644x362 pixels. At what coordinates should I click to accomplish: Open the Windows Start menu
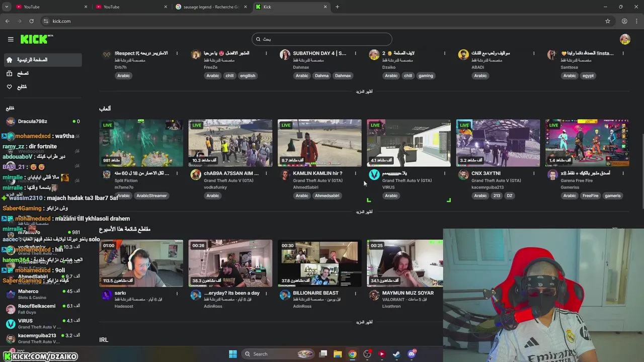[x=233, y=354]
